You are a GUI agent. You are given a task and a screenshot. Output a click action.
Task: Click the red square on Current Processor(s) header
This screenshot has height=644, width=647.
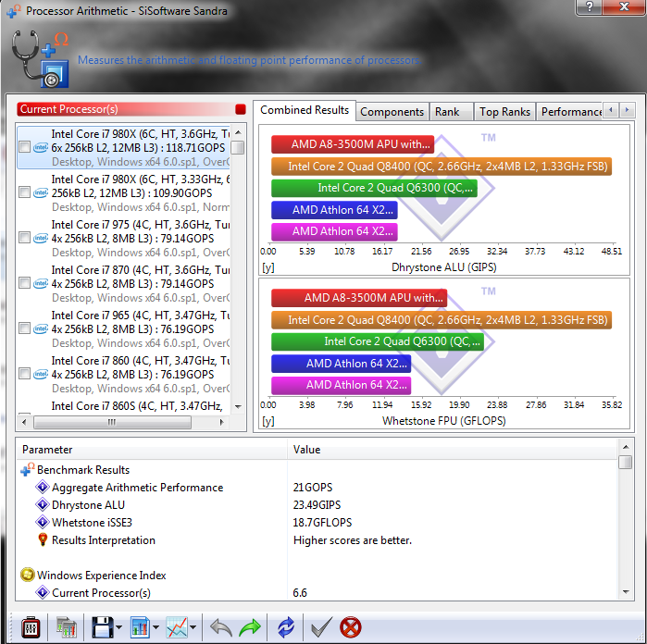pyautogui.click(x=240, y=109)
